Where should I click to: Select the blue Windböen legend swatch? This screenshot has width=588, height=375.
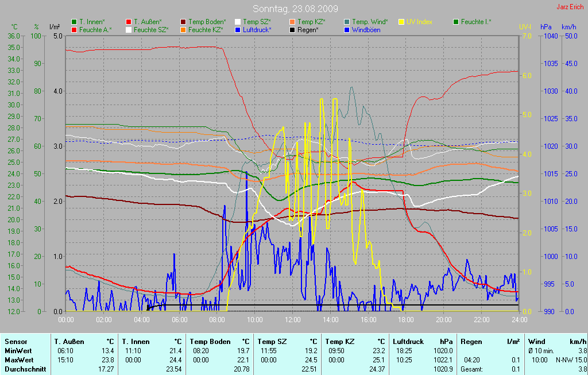click(x=347, y=30)
